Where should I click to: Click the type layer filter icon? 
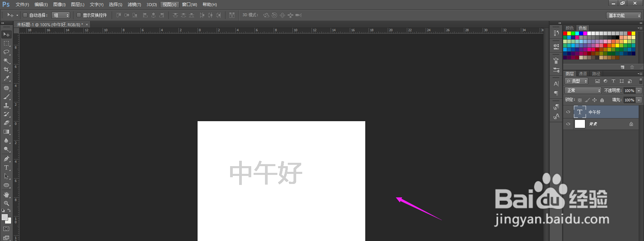(x=613, y=81)
